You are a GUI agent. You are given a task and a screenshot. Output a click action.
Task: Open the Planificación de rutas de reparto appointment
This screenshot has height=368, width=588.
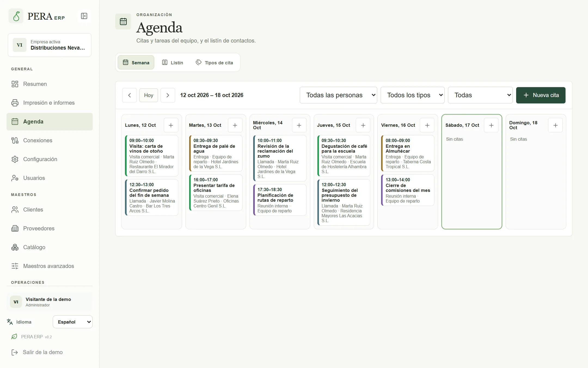tap(280, 200)
